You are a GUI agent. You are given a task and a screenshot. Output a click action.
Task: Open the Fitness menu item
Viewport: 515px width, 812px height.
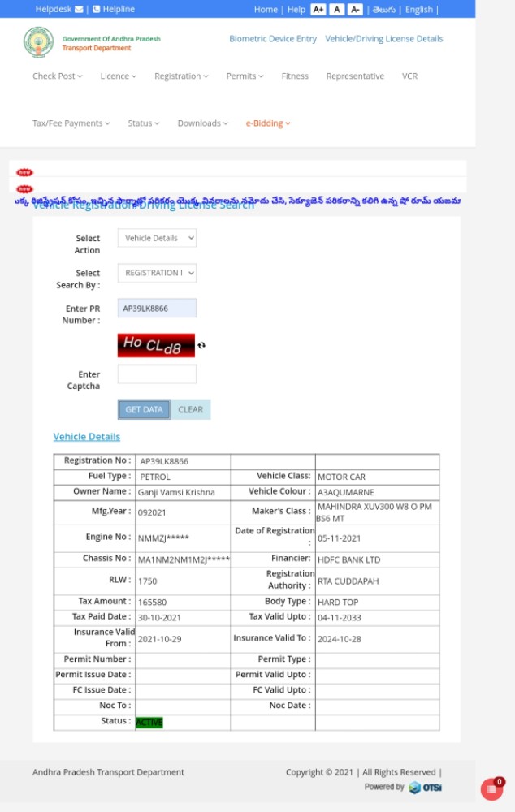pyautogui.click(x=295, y=76)
